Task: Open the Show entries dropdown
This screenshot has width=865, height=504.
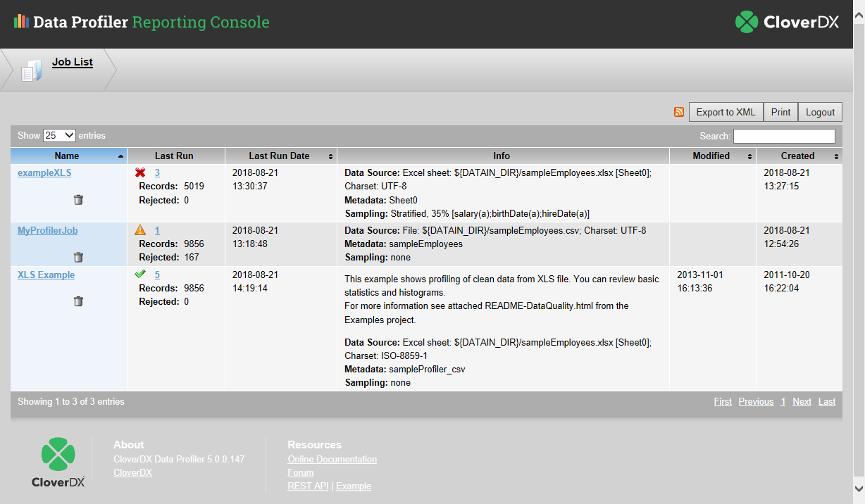Action: pos(59,135)
